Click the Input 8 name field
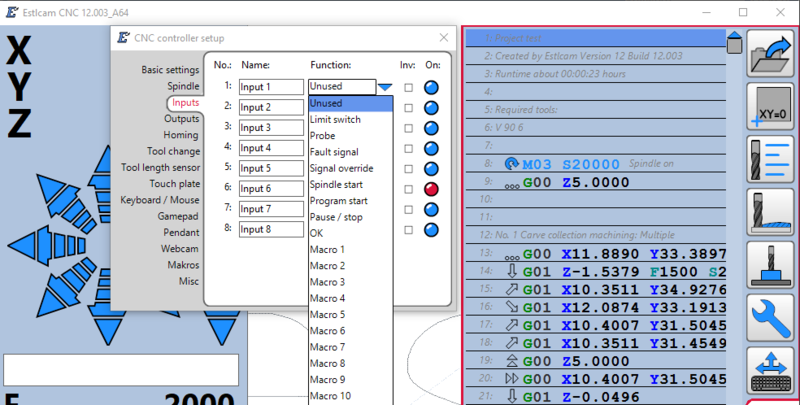Viewport: 800px width, 405px height. click(271, 230)
